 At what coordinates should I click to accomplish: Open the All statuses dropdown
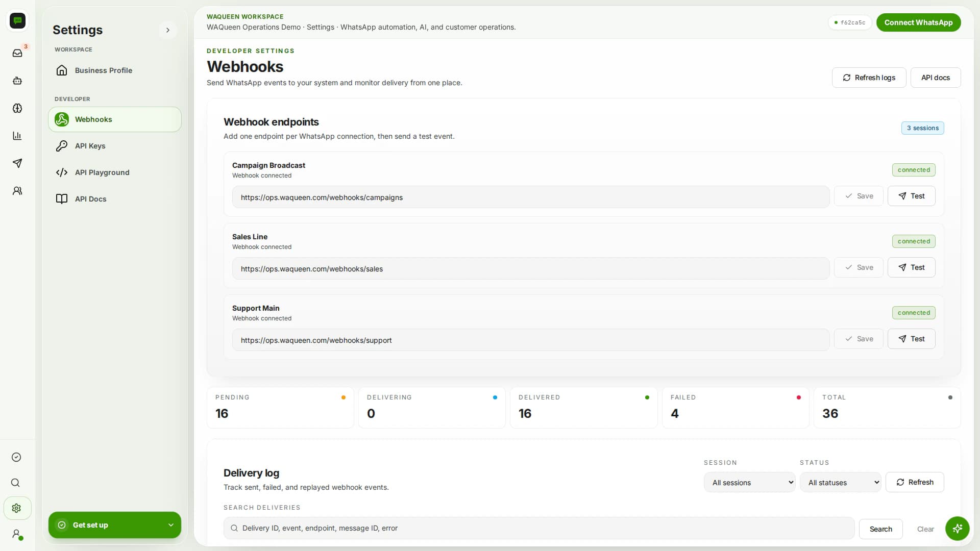(840, 482)
